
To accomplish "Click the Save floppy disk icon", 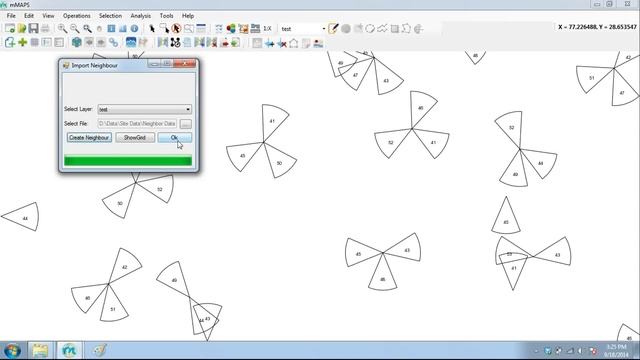I will pyautogui.click(x=33, y=28).
